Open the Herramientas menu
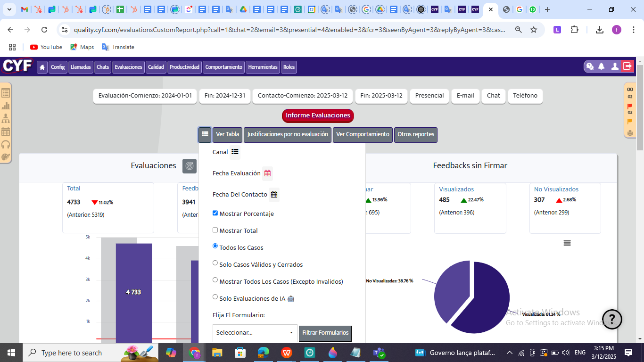 [x=263, y=67]
